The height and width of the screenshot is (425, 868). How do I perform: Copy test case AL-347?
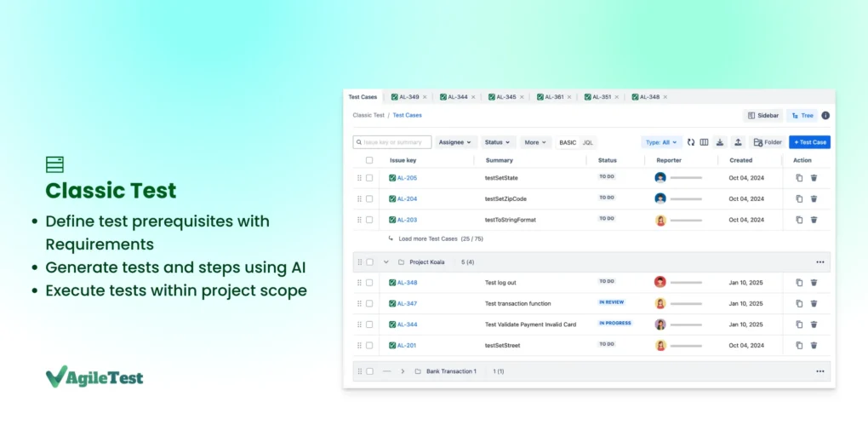point(799,304)
